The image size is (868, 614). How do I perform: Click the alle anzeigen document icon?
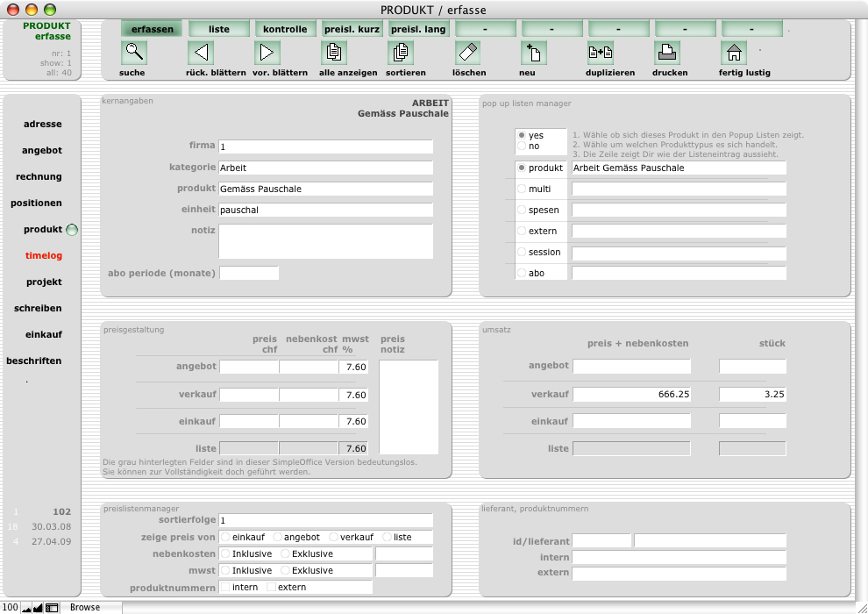(x=334, y=53)
